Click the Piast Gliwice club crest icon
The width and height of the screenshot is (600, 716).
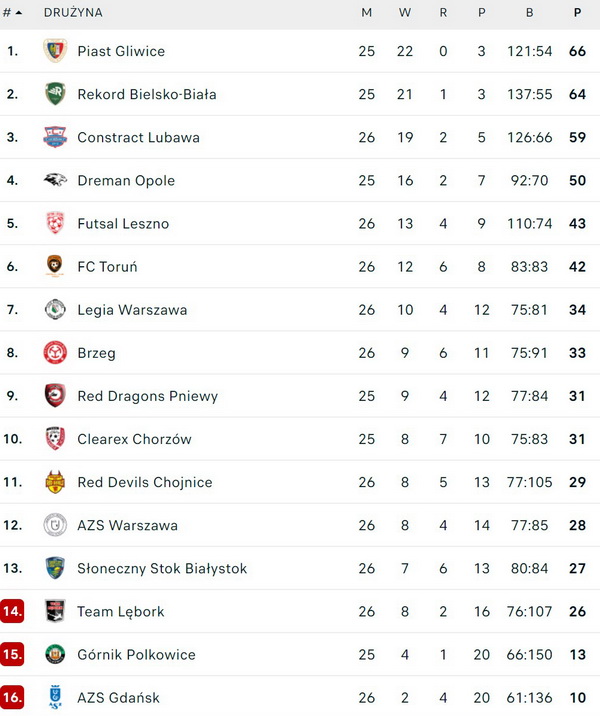pos(55,51)
